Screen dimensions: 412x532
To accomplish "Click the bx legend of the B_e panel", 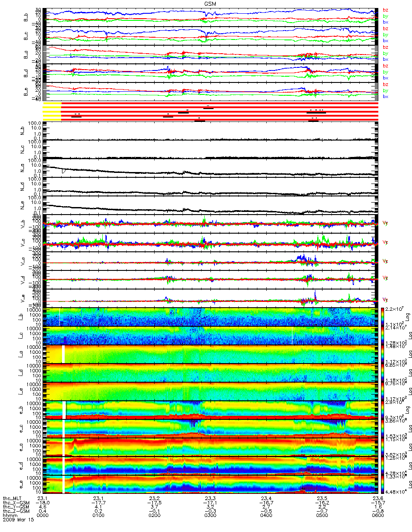I will pos(385,97).
